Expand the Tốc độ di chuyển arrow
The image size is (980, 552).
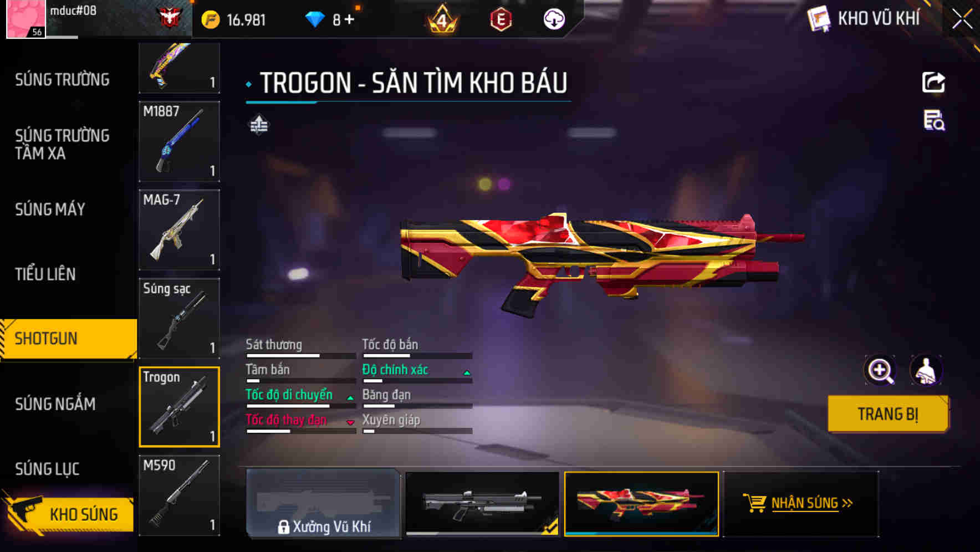[x=350, y=398]
